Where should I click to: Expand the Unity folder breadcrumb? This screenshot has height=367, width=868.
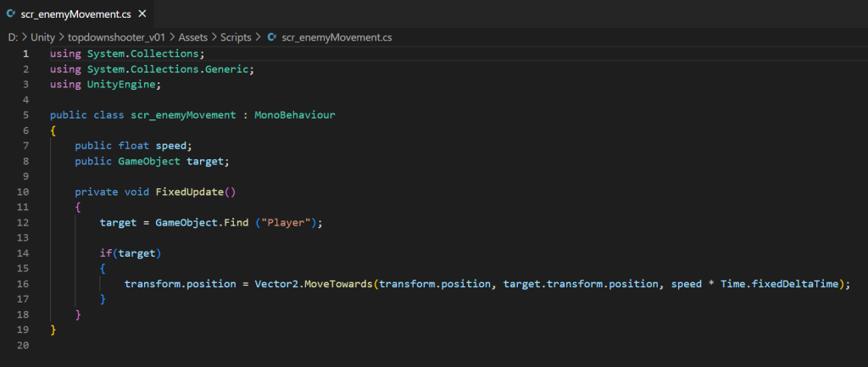point(42,37)
